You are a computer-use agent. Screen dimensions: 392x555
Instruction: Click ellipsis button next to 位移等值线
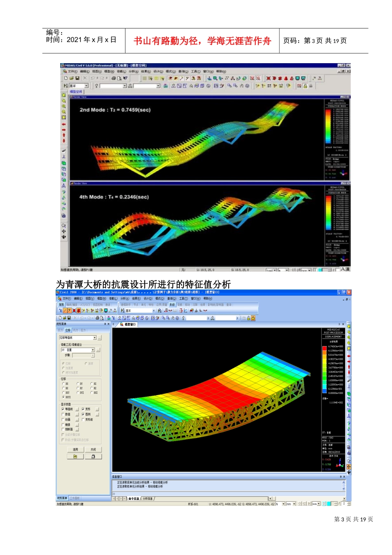tap(99, 338)
